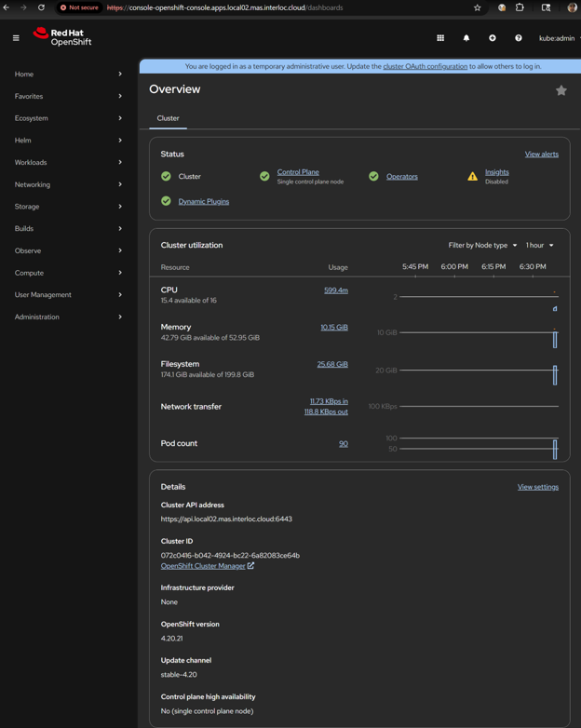This screenshot has width=581, height=728.
Task: Open Filesystem usage 25.68 GiB link
Action: coord(332,364)
